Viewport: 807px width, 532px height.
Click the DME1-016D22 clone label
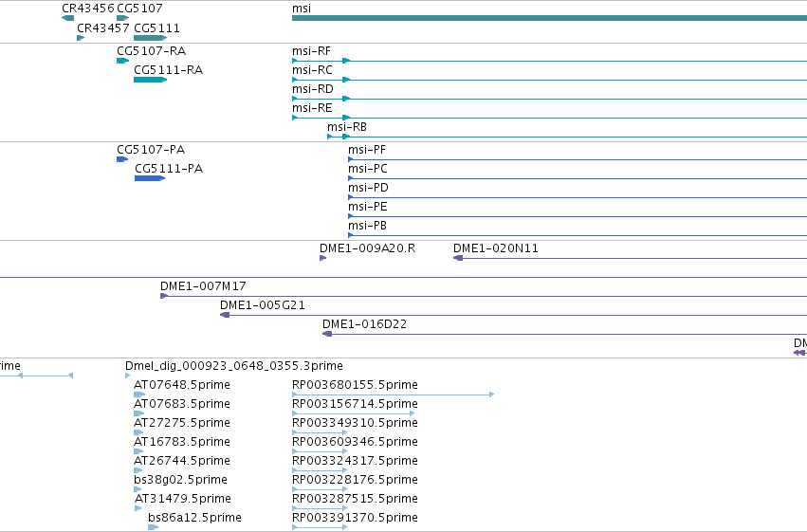click(364, 324)
